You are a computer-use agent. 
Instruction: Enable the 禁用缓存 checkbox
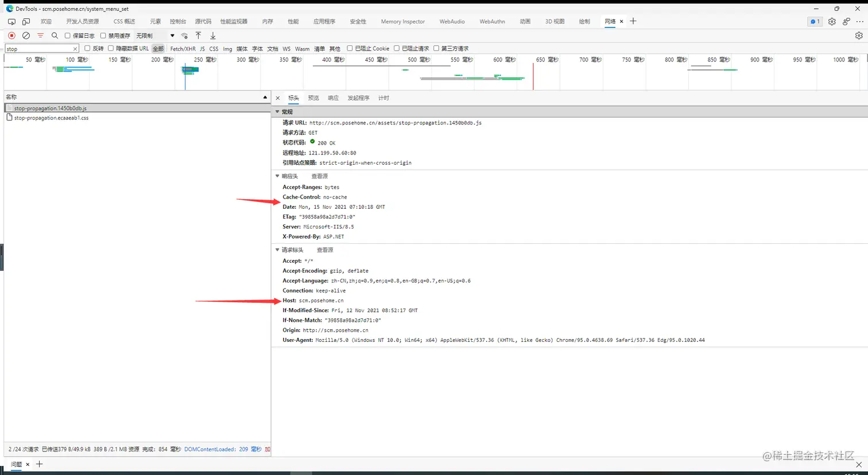pyautogui.click(x=103, y=36)
